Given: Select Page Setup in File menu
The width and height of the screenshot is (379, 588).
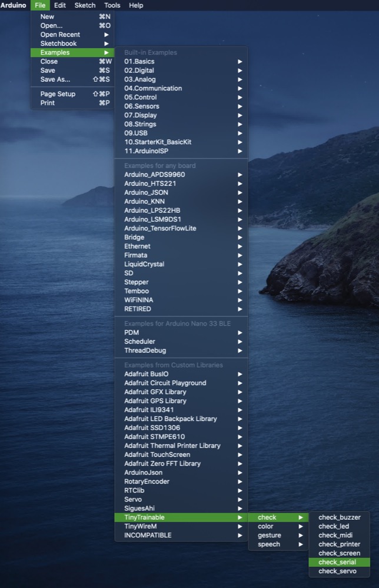Looking at the screenshot, I should pyautogui.click(x=58, y=94).
